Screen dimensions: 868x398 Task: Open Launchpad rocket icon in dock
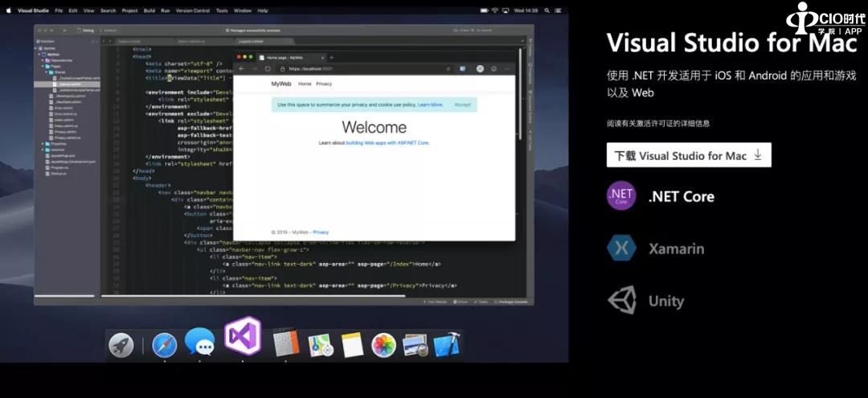(x=121, y=346)
